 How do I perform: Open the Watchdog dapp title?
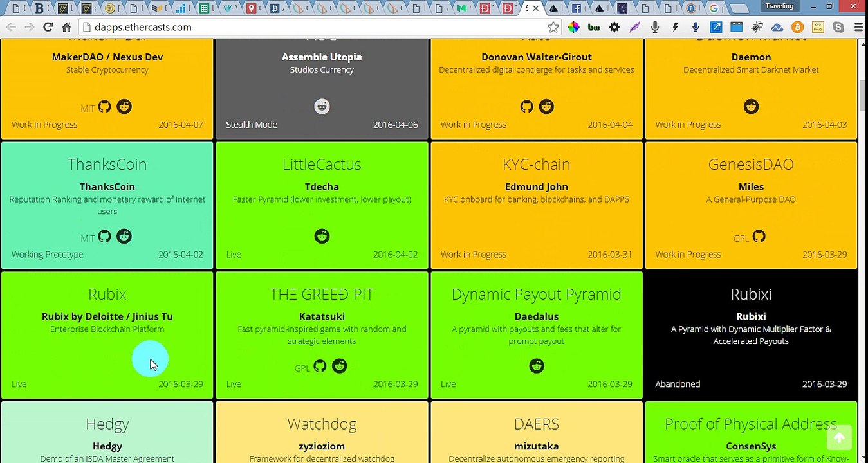[322, 424]
